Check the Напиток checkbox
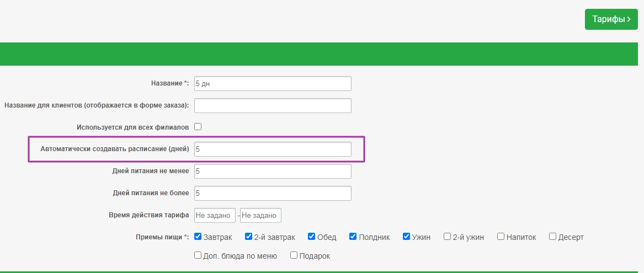Image resolution: width=644 pixels, height=273 pixels. pos(501,237)
